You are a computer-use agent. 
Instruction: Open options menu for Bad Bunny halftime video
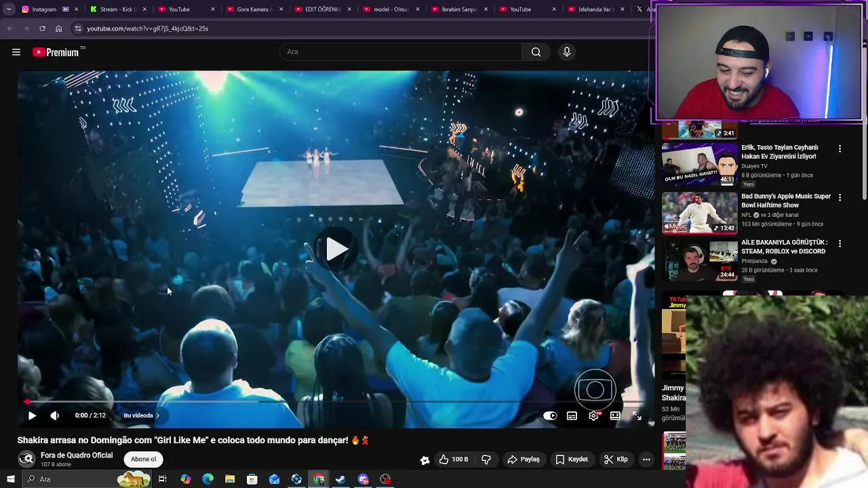pos(840,197)
